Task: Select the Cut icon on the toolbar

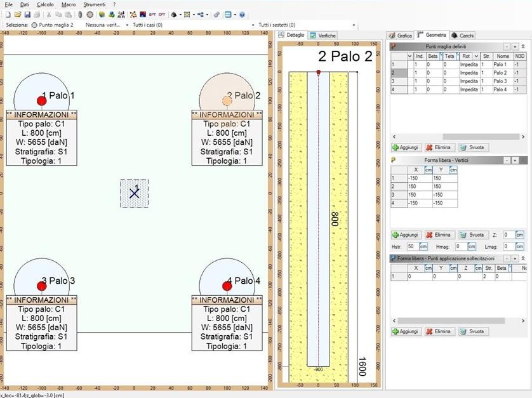Action: (50, 13)
